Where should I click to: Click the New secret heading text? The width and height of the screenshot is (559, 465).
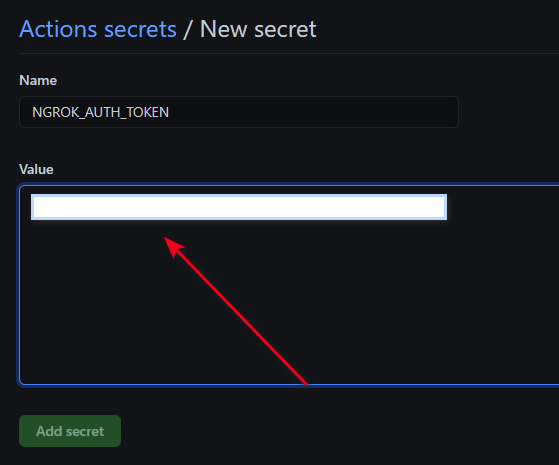click(x=258, y=29)
